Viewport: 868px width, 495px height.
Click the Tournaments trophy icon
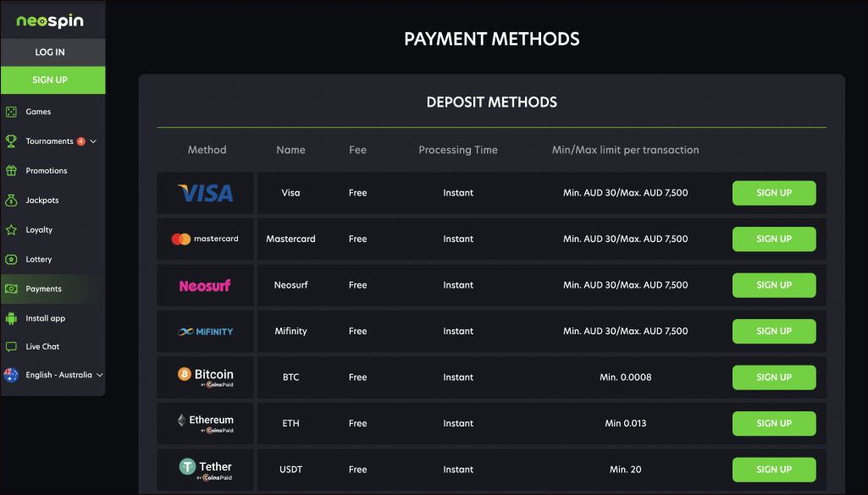[11, 141]
